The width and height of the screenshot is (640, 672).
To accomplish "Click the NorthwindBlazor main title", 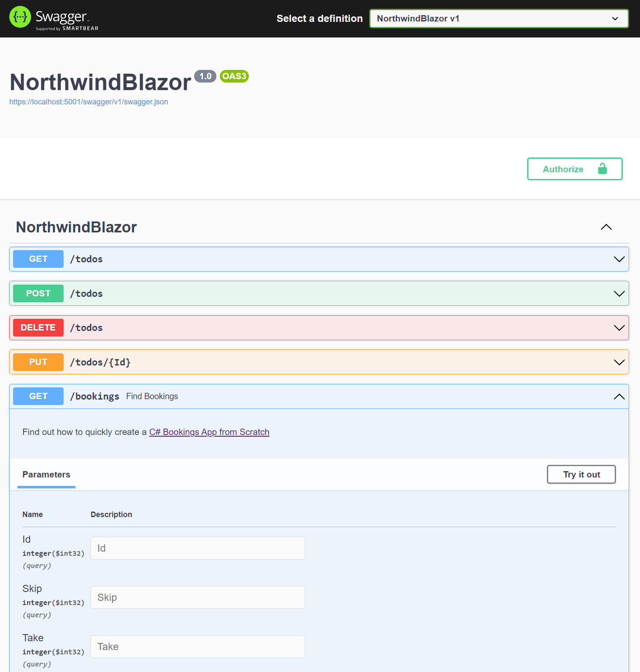I will coord(100,82).
